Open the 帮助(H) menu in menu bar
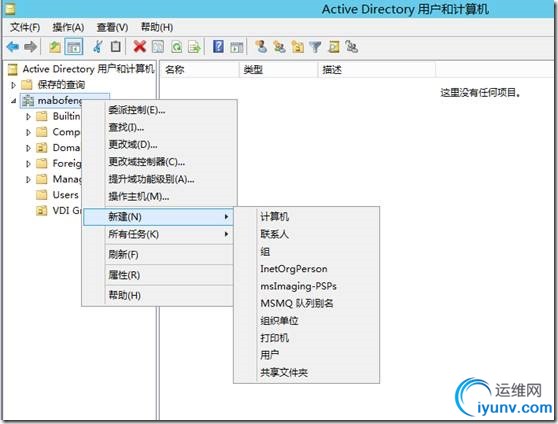The height and width of the screenshot is (424, 558). coord(157,27)
